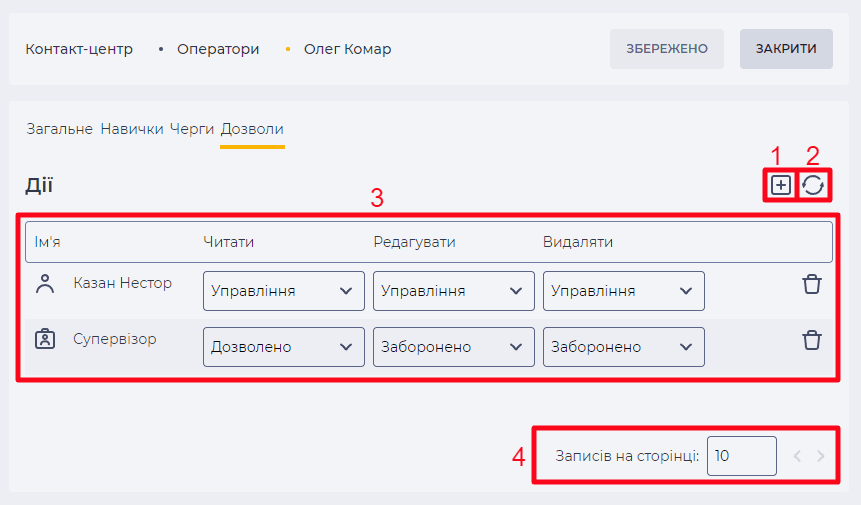Switch to the Черги tab

pos(192,129)
